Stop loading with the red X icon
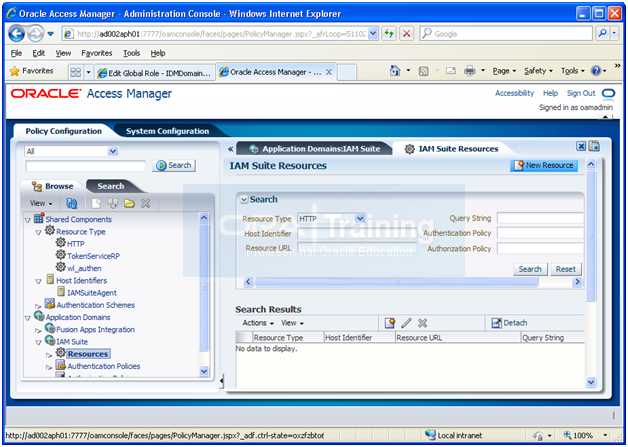The width and height of the screenshot is (628, 447). coord(407,34)
